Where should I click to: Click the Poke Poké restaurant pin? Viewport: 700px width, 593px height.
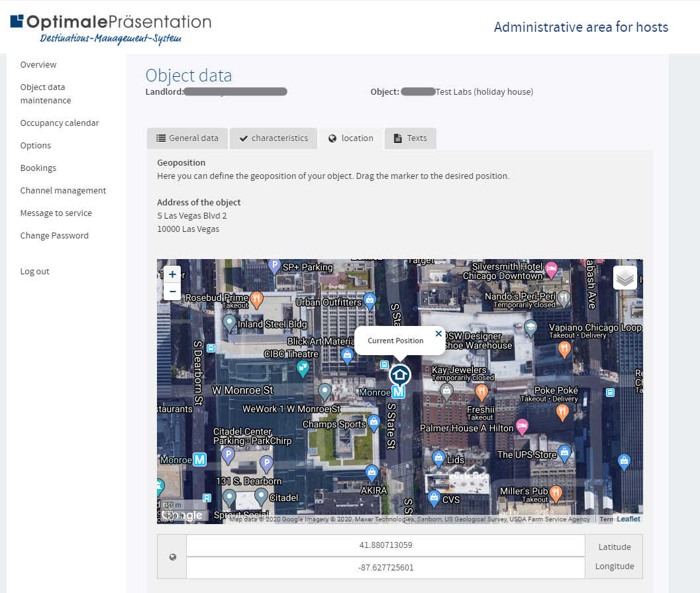[562, 412]
